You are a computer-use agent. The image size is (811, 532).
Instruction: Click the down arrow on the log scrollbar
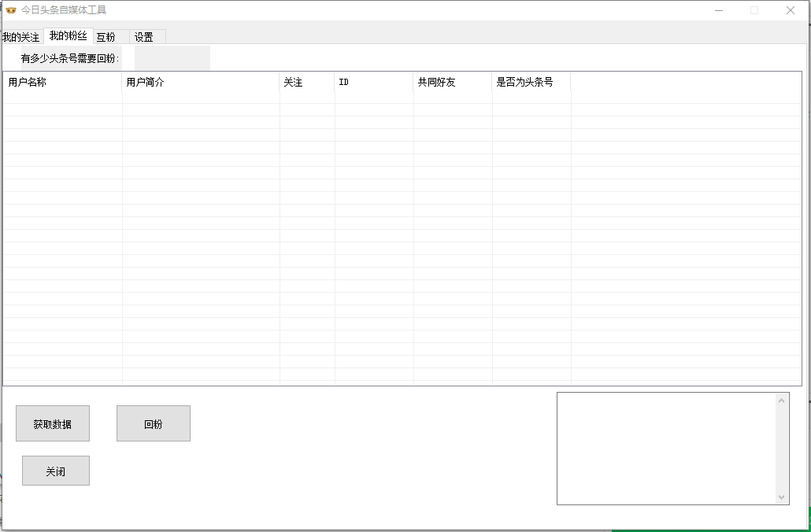(782, 497)
